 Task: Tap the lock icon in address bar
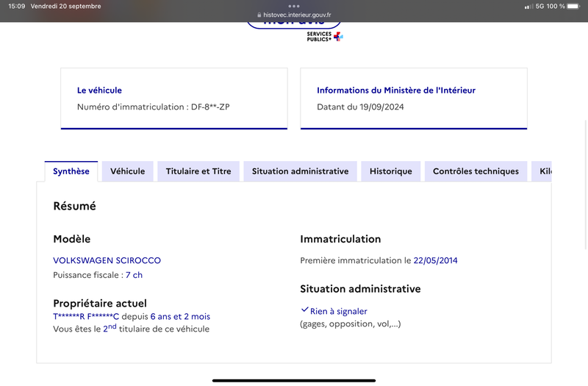point(259,15)
